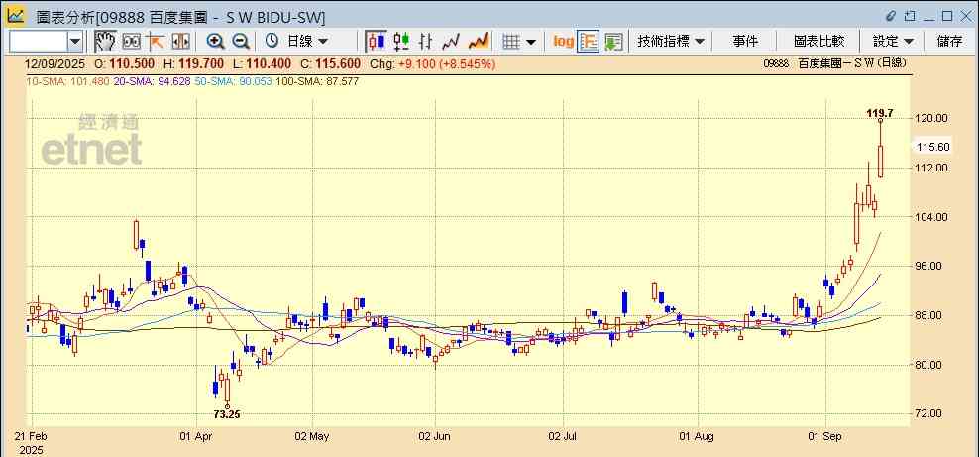Viewport: 980px width, 457px height.
Task: Click the 10-SMA legend label
Action: pyautogui.click(x=68, y=81)
